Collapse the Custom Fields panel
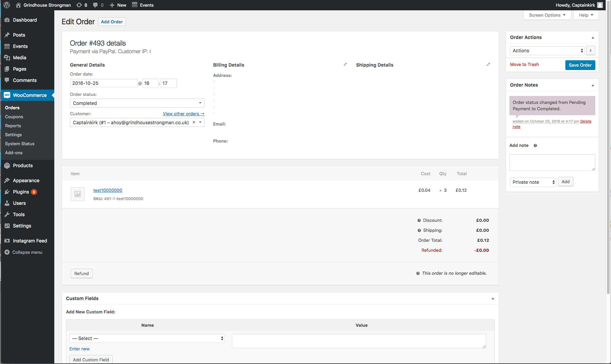The width and height of the screenshot is (611, 364). click(493, 299)
